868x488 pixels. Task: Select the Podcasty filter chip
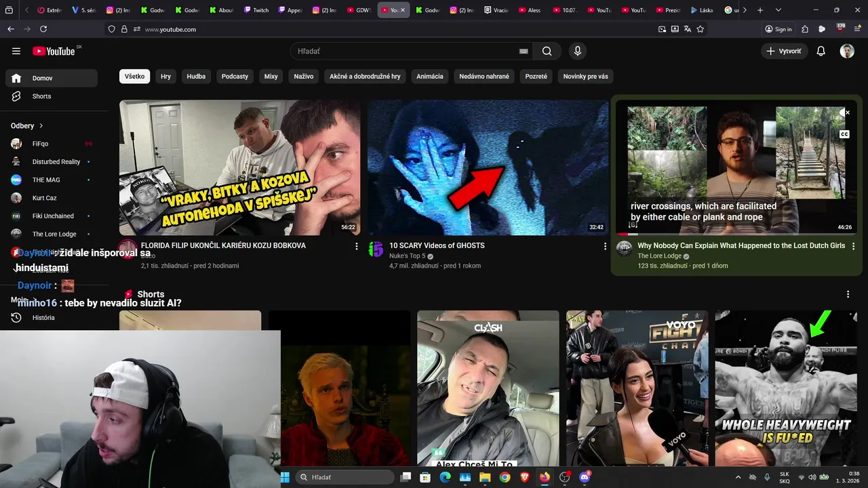pyautogui.click(x=235, y=77)
